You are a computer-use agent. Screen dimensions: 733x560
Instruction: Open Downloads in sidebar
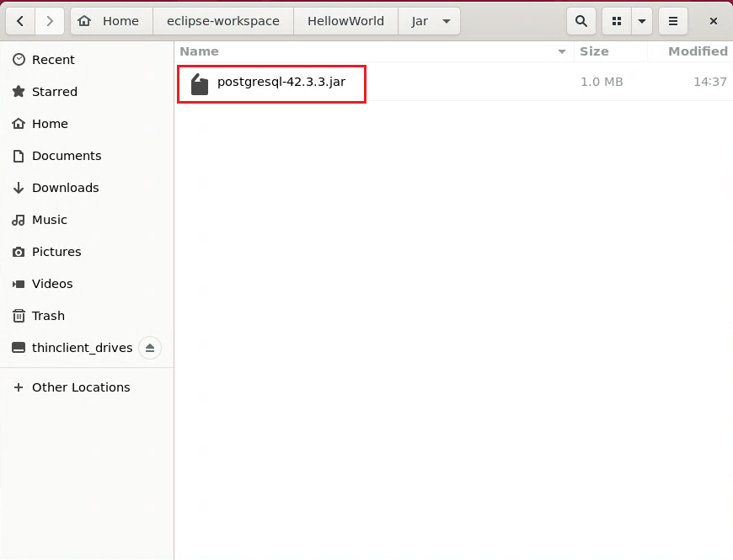click(x=87, y=188)
